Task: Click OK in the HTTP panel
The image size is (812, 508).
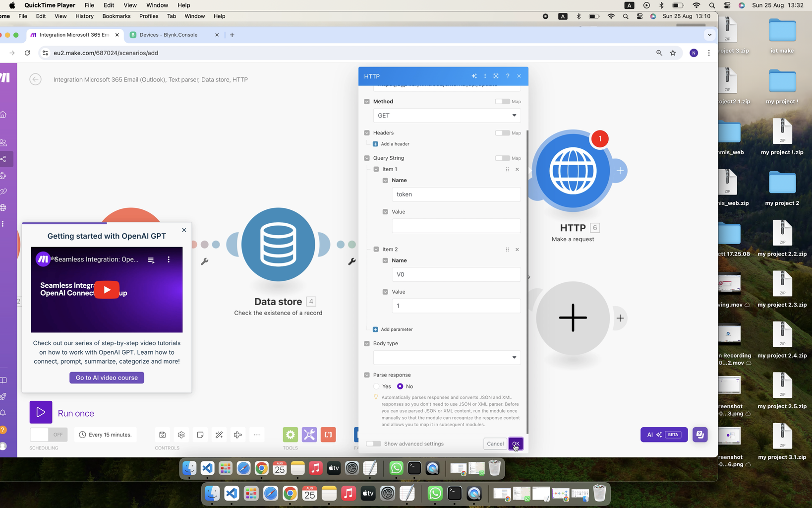Action: click(x=516, y=444)
